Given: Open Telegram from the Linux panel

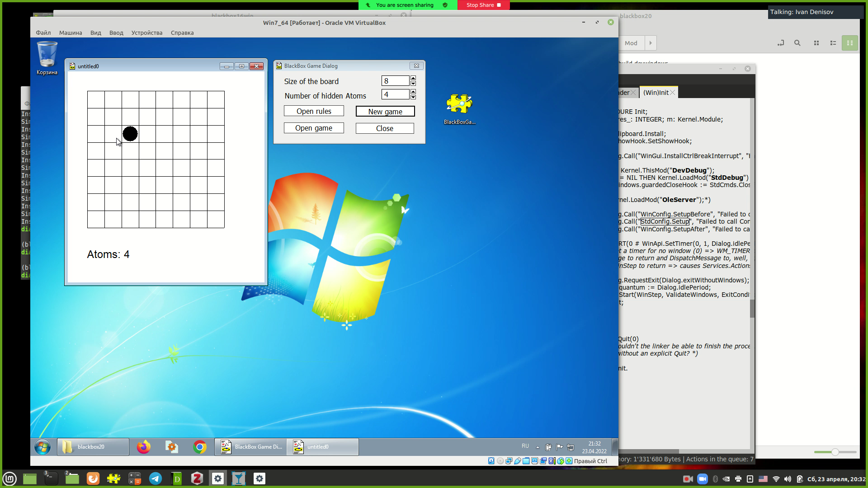Looking at the screenshot, I should 156,479.
